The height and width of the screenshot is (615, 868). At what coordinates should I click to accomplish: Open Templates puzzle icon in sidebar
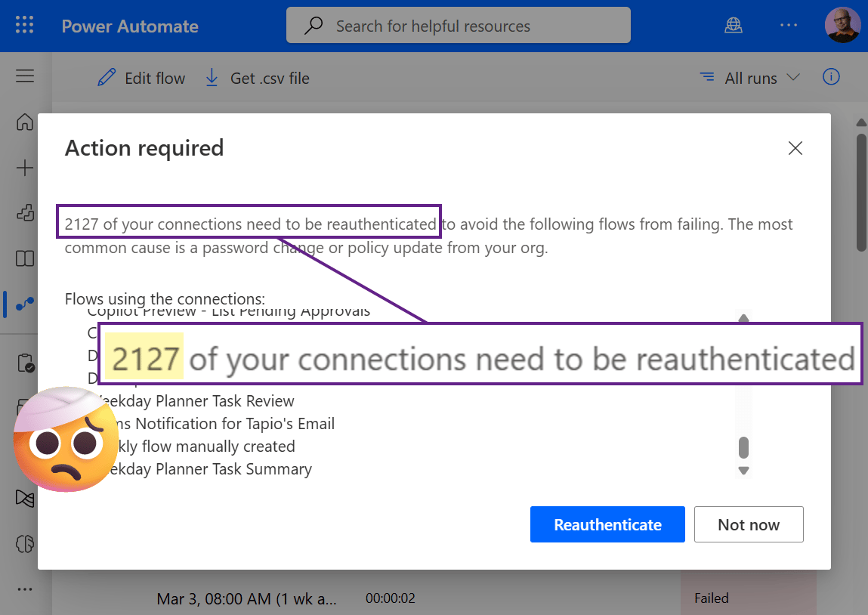25,213
